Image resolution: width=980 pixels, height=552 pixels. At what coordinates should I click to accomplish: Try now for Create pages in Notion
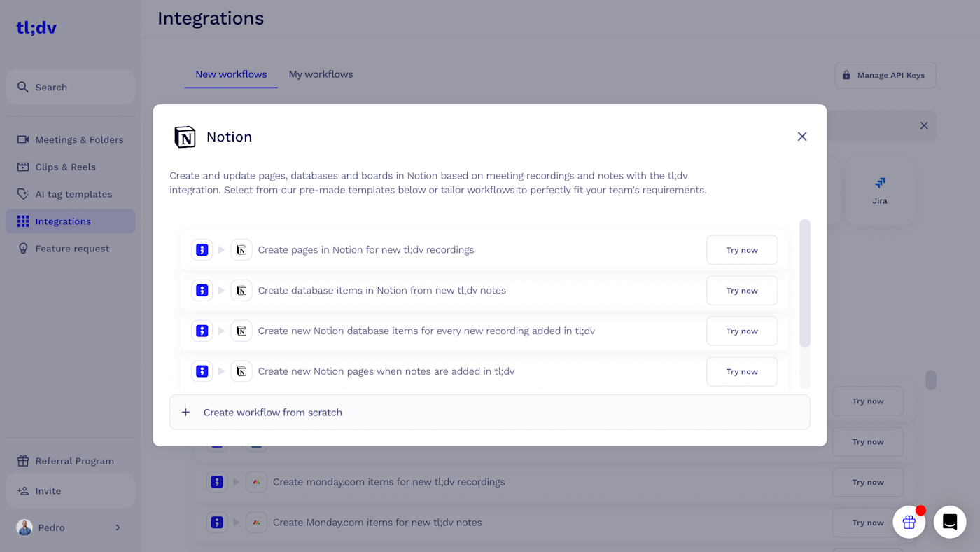click(741, 250)
